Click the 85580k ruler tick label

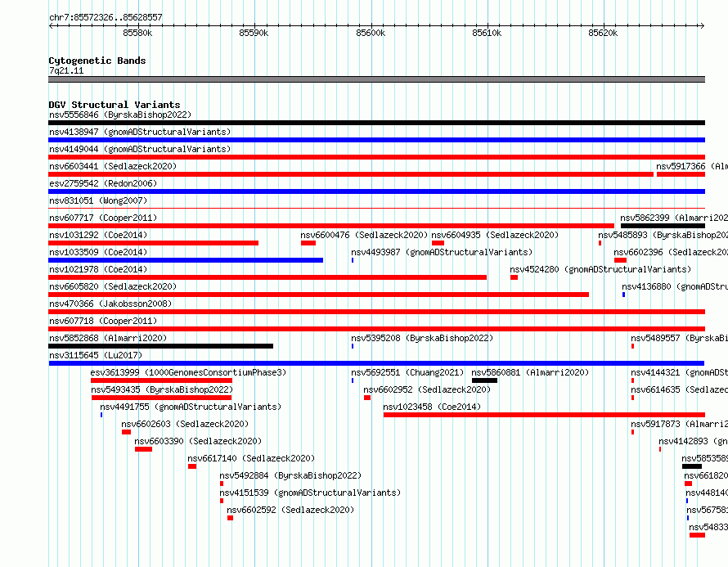tap(137, 33)
